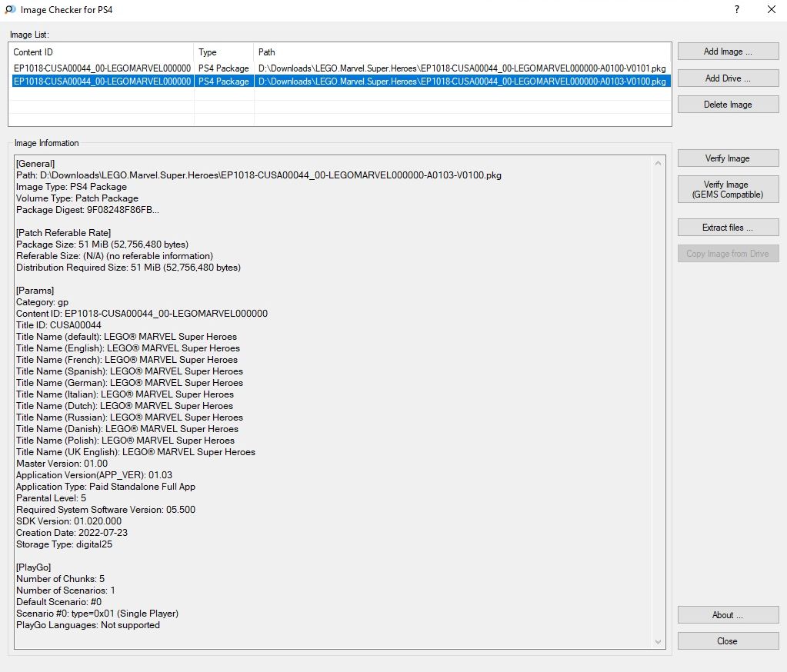Click the Scenario #0 Single Player line

click(x=97, y=614)
